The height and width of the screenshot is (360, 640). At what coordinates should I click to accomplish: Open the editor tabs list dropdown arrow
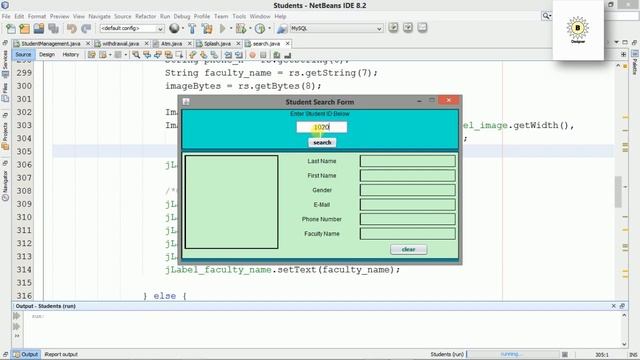(617, 43)
